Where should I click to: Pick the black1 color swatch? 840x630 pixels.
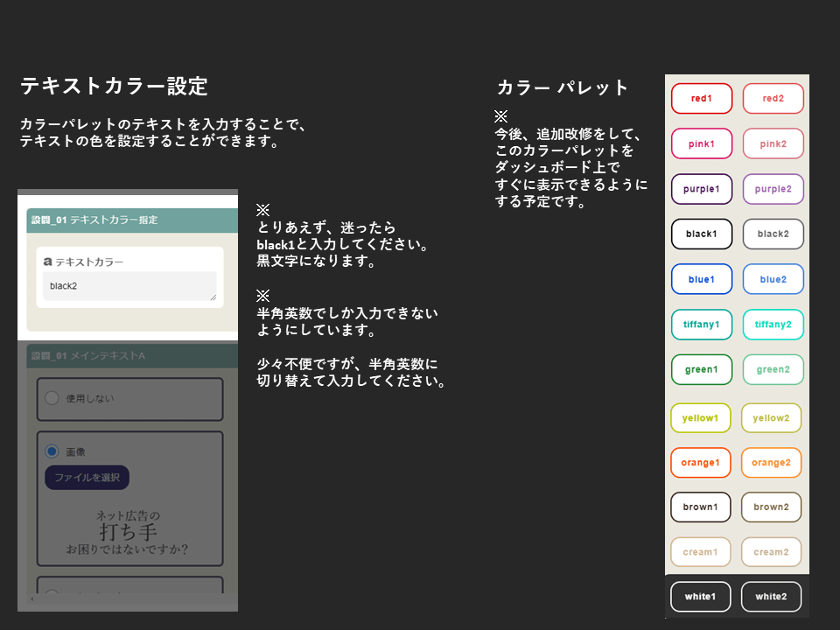click(x=701, y=234)
